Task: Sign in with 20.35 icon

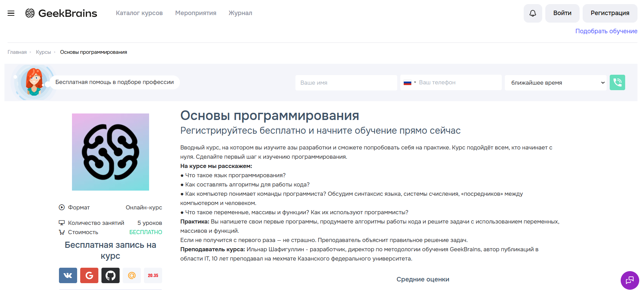Action: click(153, 275)
